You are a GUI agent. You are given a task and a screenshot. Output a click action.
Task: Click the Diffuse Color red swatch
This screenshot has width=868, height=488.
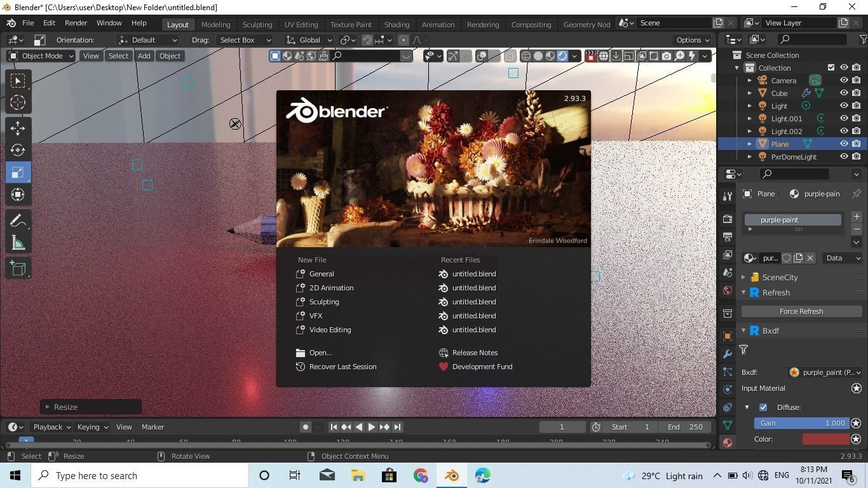pos(825,439)
